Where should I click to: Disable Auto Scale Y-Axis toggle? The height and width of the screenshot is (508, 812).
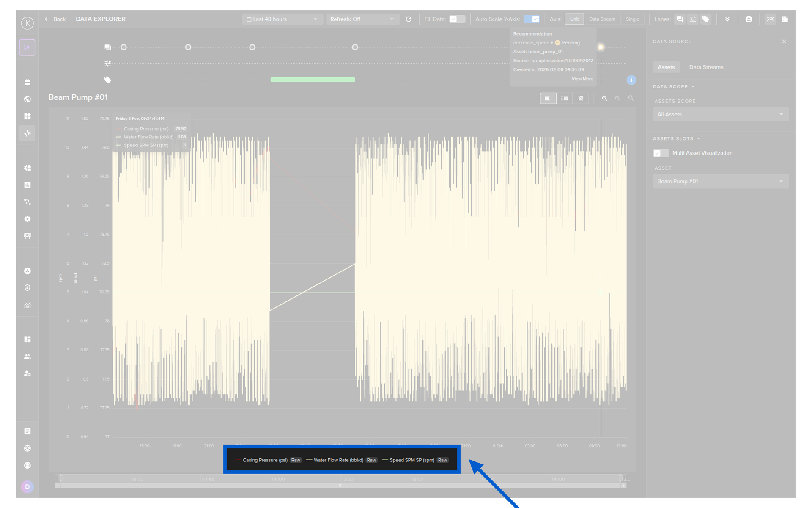coord(531,19)
